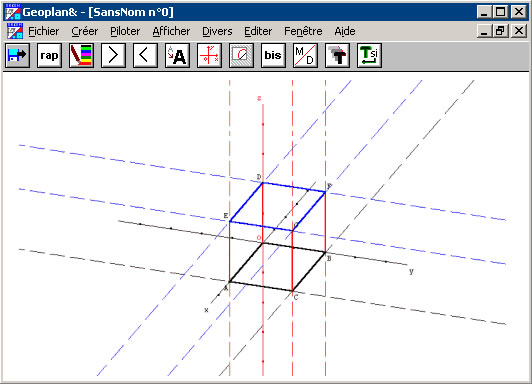Image resolution: width=532 pixels, height=384 pixels.
Task: Open the Créer menu
Action: click(84, 31)
